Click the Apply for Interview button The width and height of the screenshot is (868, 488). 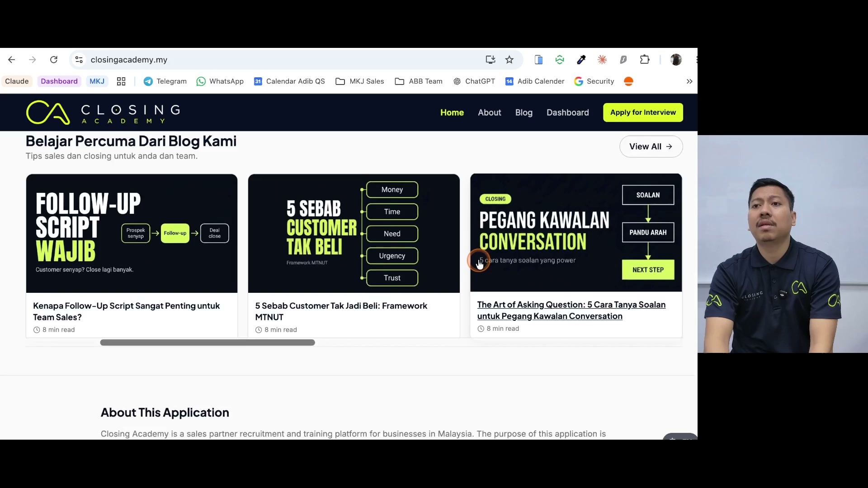point(643,113)
